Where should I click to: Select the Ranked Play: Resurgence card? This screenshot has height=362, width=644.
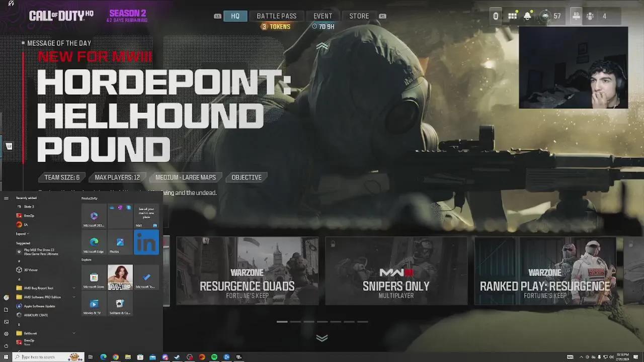tap(545, 271)
